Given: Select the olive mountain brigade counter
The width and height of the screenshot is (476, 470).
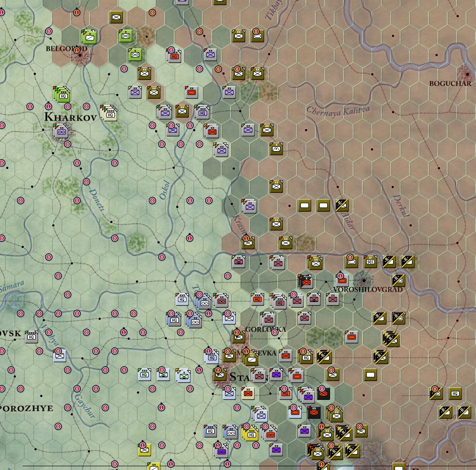Looking at the screenshot, I should click(276, 148).
